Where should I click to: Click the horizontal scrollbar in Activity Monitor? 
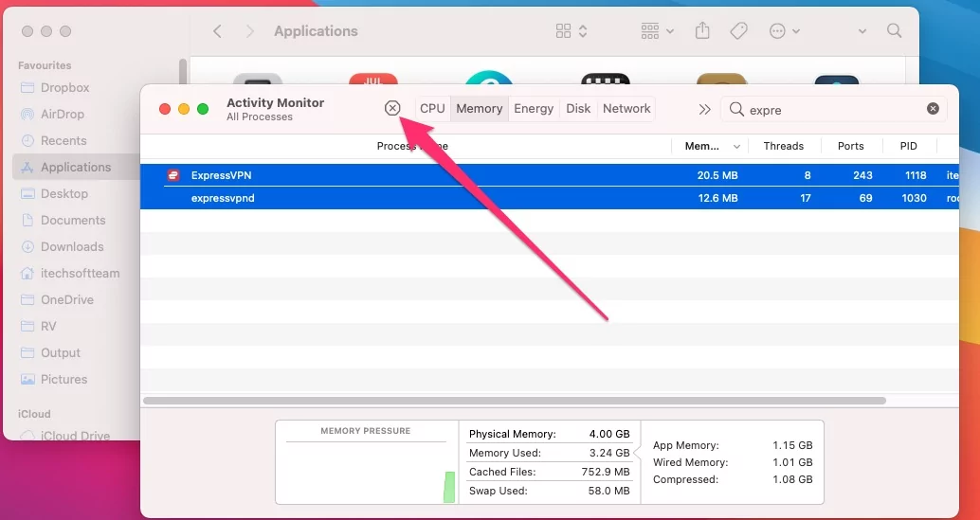(x=515, y=401)
